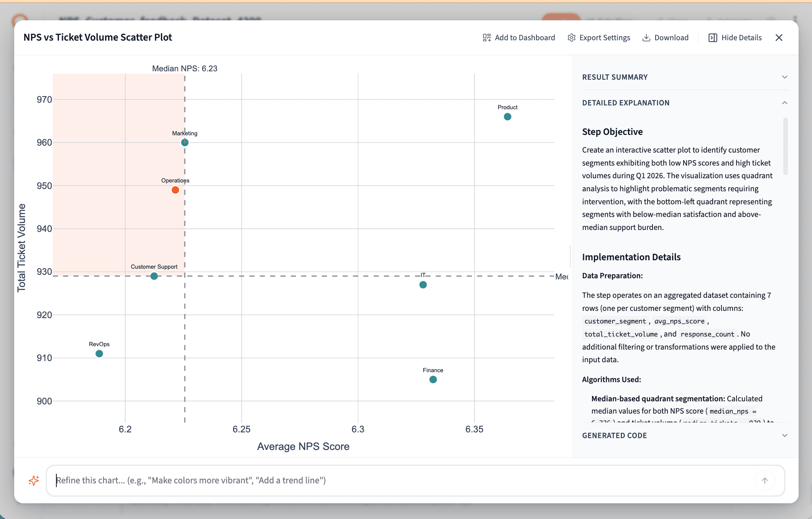Select the Finance data point

[432, 379]
